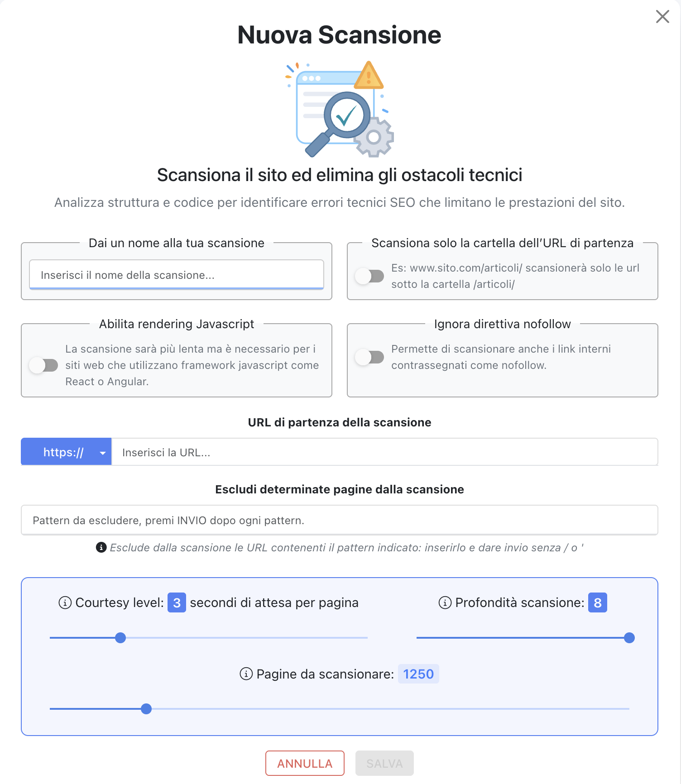The height and width of the screenshot is (784, 681).
Task: Open the https:// protocol dropdown
Action: 66,452
